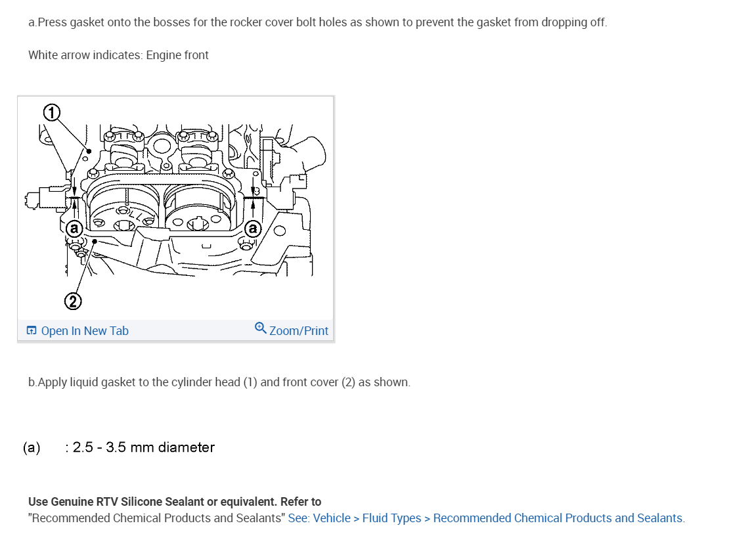Click the 2.5 - 3.5 mm diameter text
Screen dimensions: 756x534
pos(143,447)
